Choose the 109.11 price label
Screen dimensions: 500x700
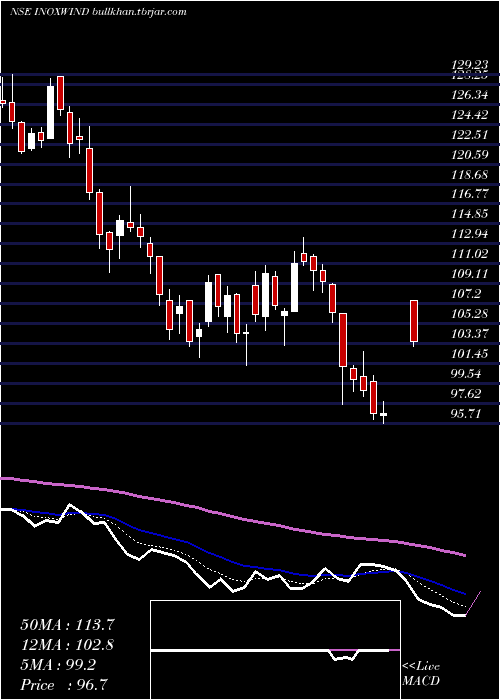(x=469, y=274)
